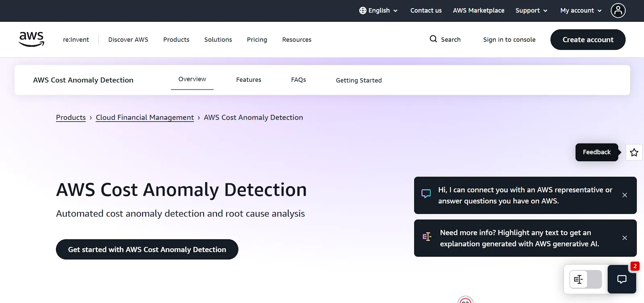Viewport: 644px width, 303px height.
Task: Click the Automated cost anomaly detection subtitle
Action: [x=180, y=214]
